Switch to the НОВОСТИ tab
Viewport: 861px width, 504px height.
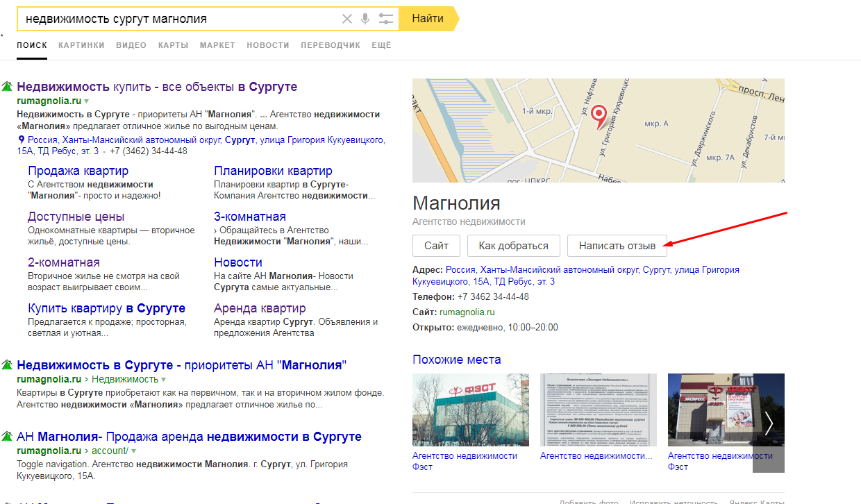[267, 45]
